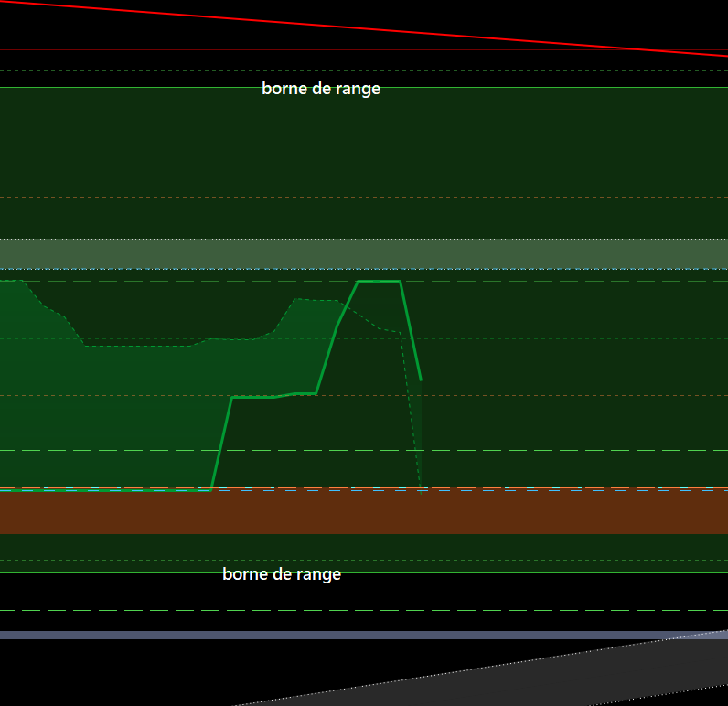Image resolution: width=728 pixels, height=706 pixels.
Task: Click the long-dashed green line above the brown zone
Action: [364, 450]
